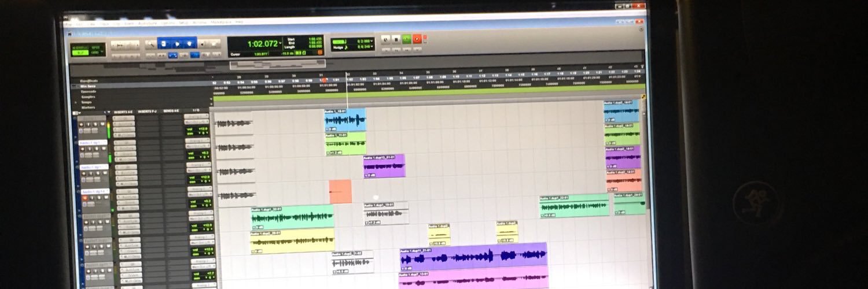Open the Setup menu
868x289 pixels.
click(x=184, y=23)
